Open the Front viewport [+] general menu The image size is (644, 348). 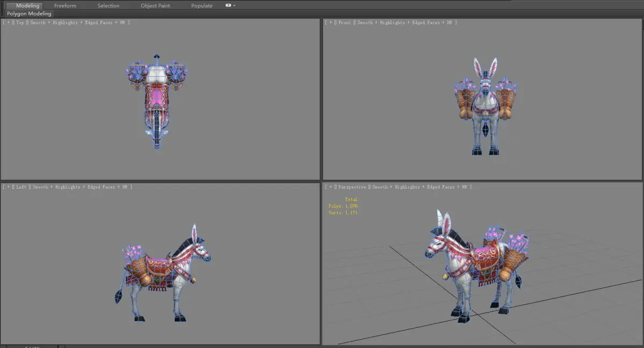[330, 23]
